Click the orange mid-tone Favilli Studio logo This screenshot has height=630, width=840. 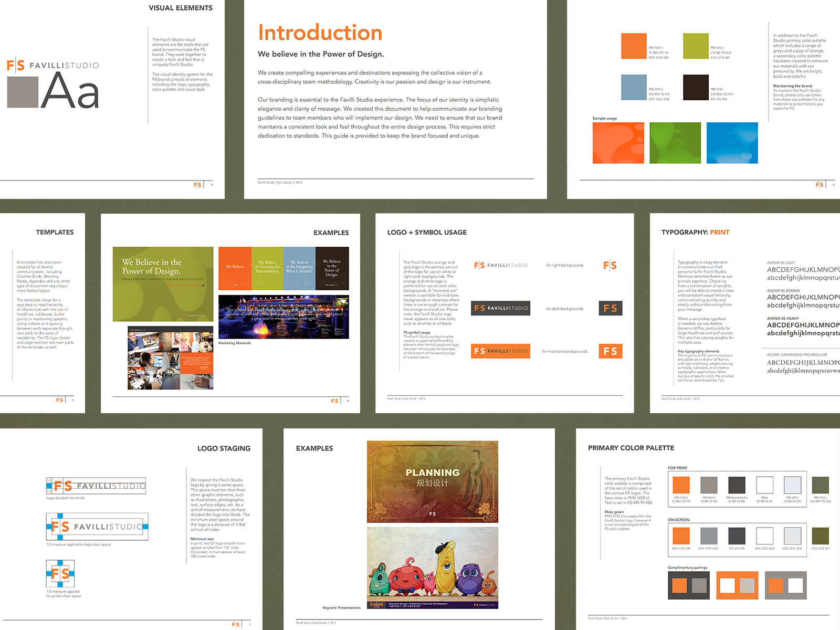pyautogui.click(x=501, y=351)
